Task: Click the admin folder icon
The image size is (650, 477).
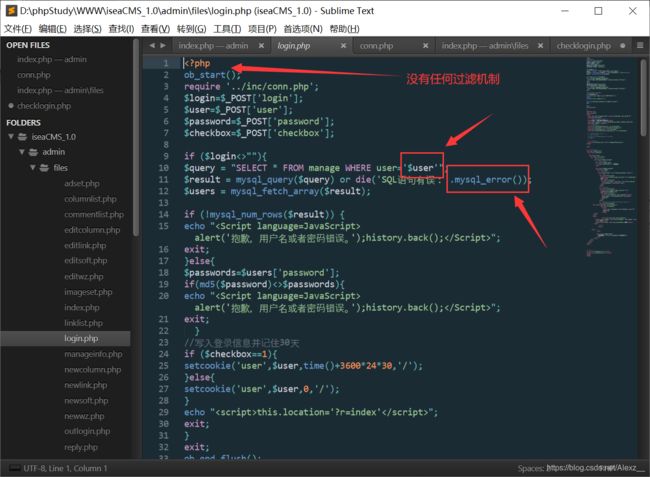Action: coord(34,152)
